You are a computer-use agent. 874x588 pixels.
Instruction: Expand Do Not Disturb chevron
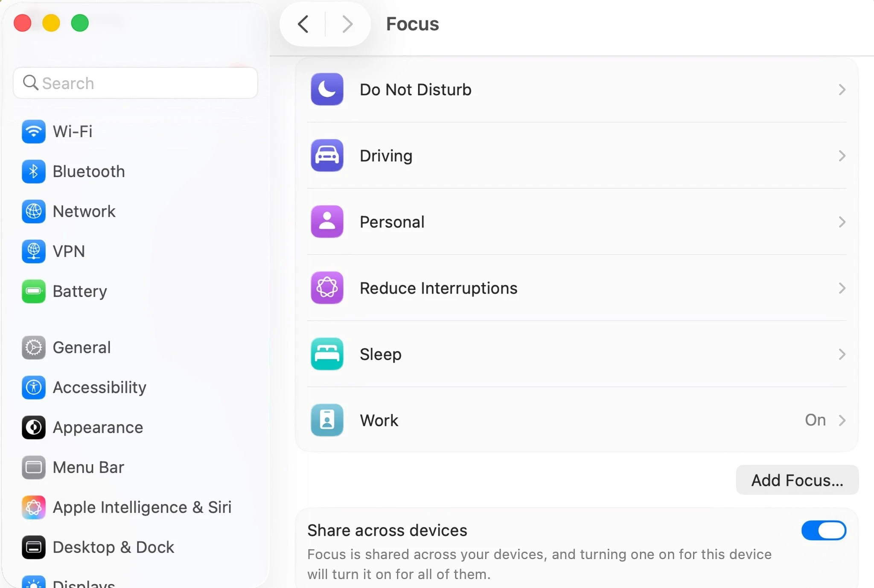point(842,90)
